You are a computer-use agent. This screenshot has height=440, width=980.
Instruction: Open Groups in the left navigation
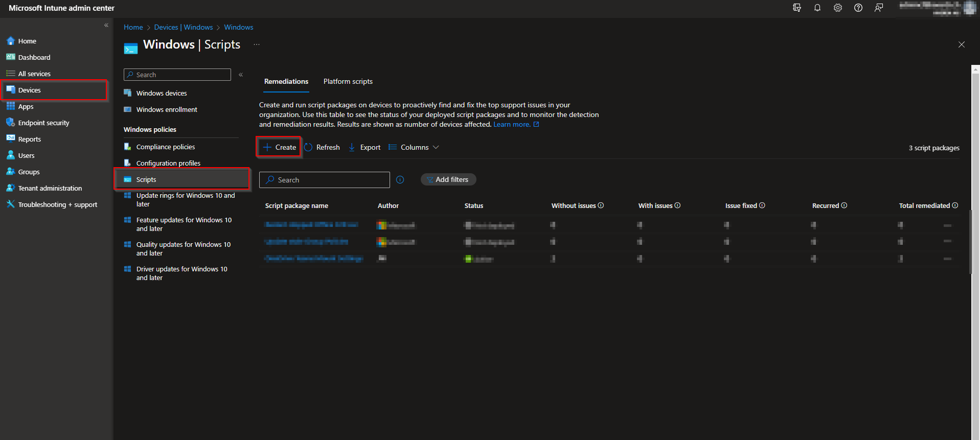point(29,172)
